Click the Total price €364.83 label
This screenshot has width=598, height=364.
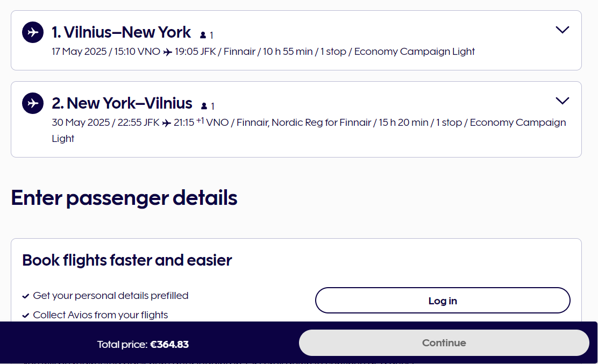point(143,344)
